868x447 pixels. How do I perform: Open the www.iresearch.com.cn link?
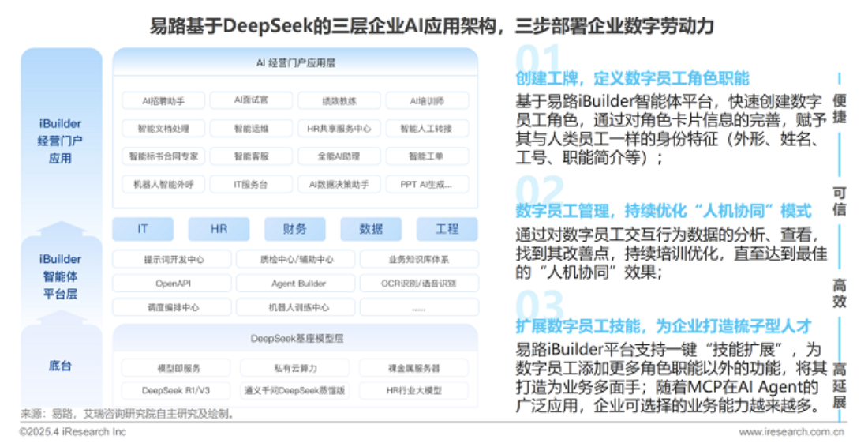point(791,432)
